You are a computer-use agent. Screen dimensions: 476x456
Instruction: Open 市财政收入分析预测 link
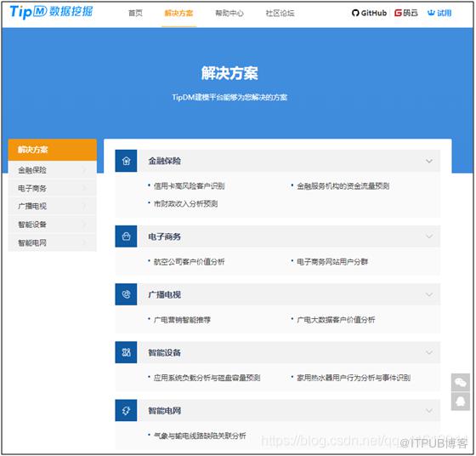pyautogui.click(x=185, y=203)
